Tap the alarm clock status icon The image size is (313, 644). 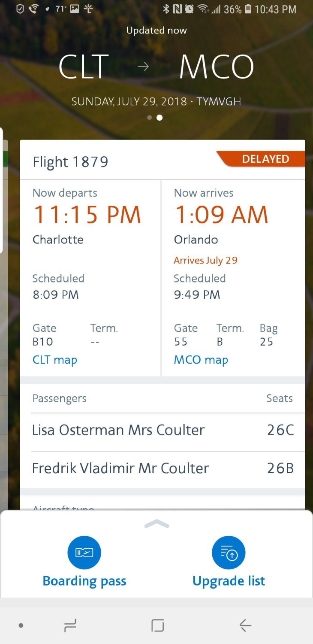(x=189, y=9)
